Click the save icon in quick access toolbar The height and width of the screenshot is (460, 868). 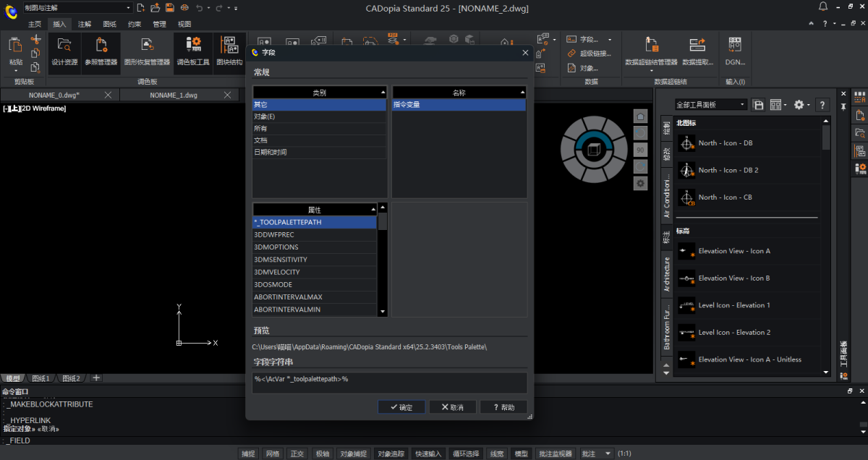coord(169,7)
